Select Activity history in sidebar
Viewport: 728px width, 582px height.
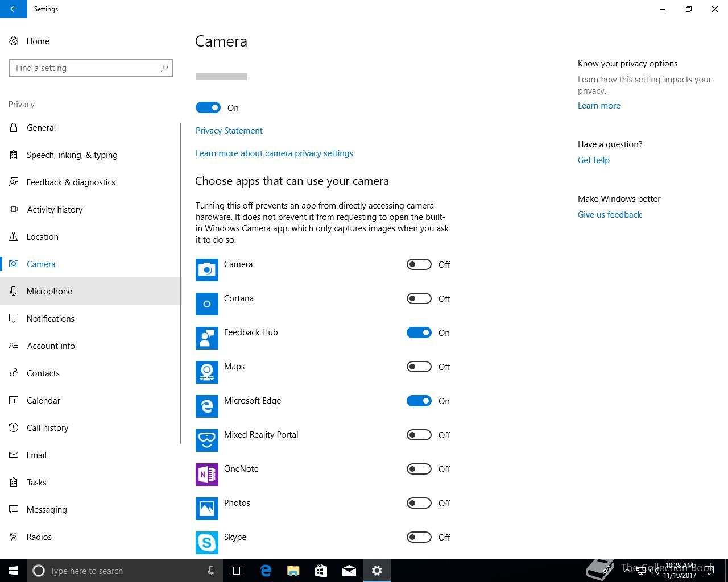(x=90, y=209)
